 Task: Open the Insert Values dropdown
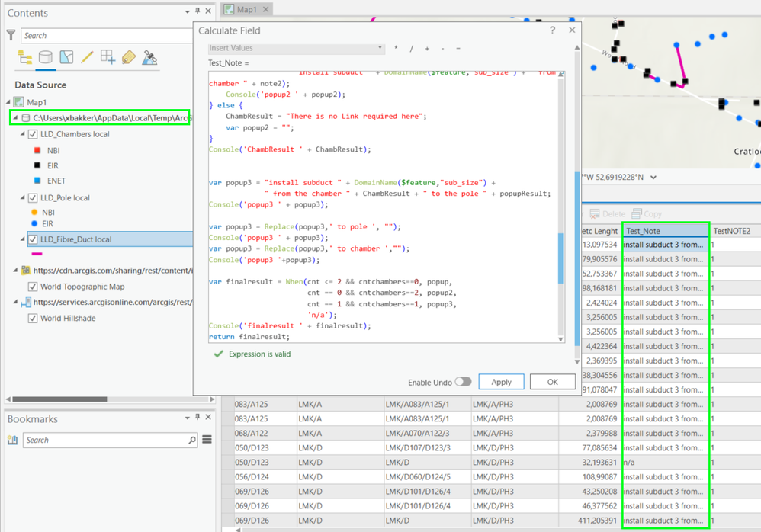tap(296, 48)
